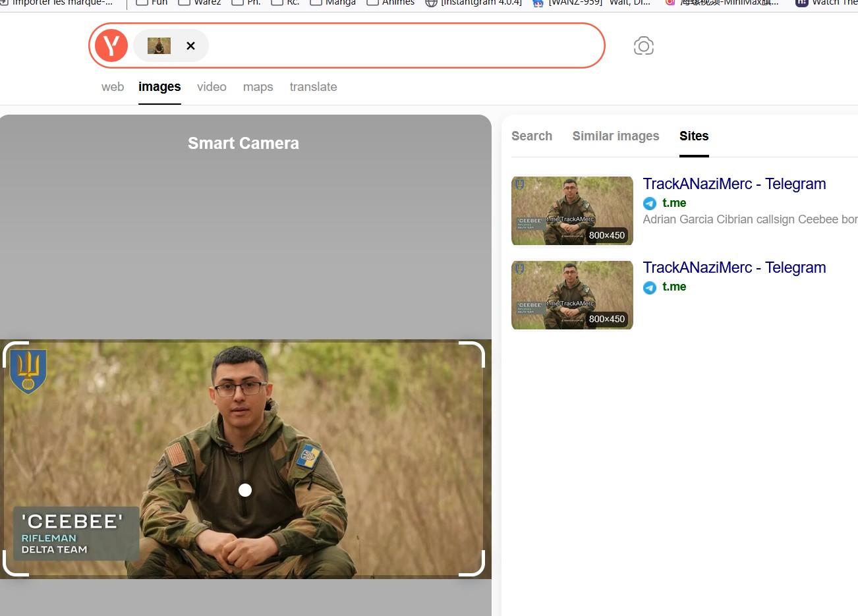The width and height of the screenshot is (858, 616).
Task: Select the Sites tab
Action: [694, 136]
